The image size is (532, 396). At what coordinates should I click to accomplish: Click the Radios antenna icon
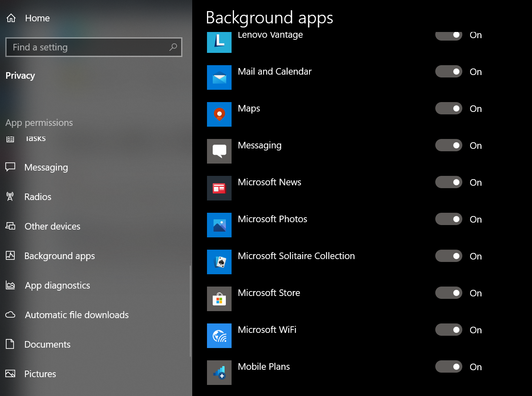click(x=10, y=196)
